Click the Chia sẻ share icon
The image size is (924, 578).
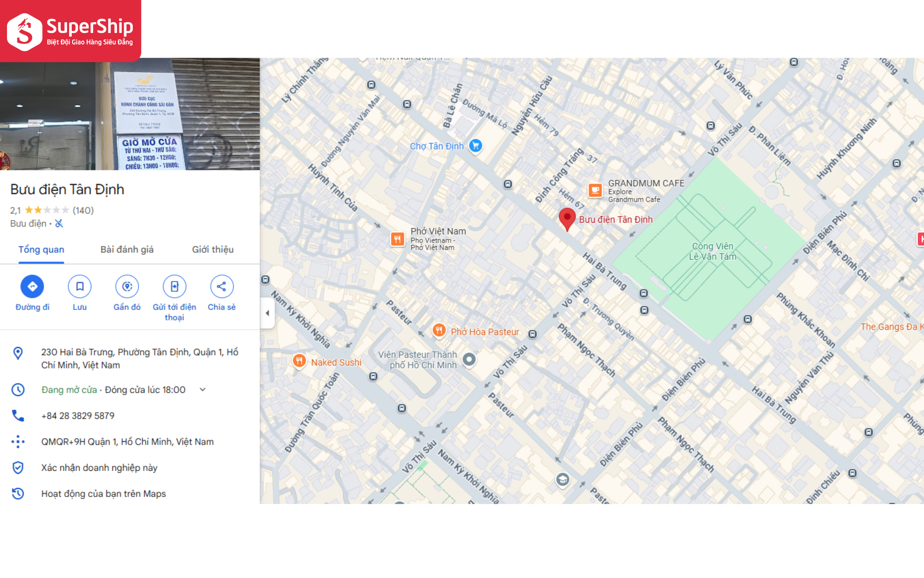[221, 286]
